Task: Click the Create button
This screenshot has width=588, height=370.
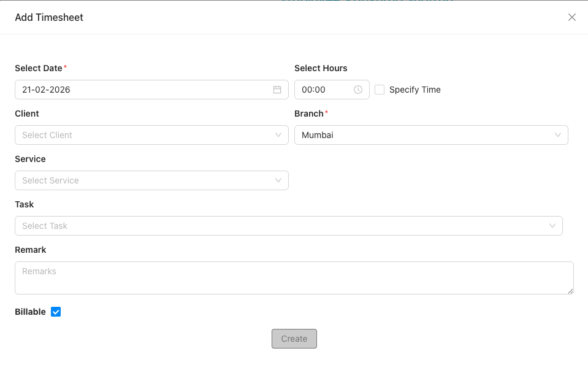Action: 294,338
